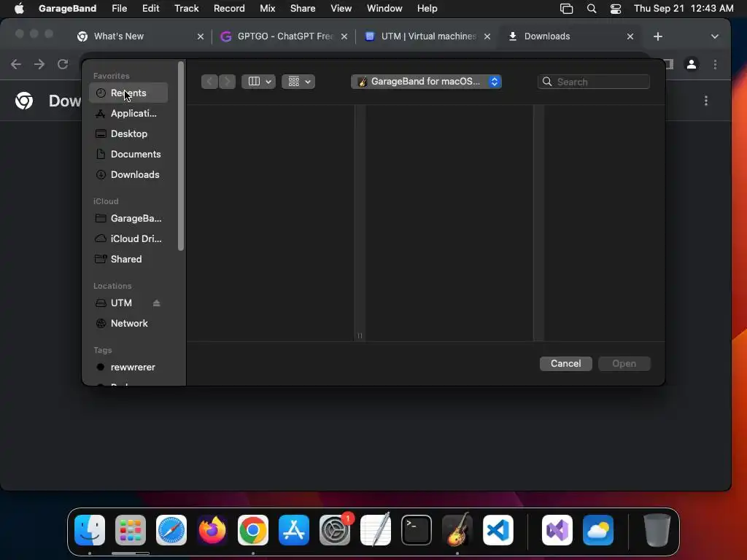
Task: Go forward in the file dialog
Action: 227,82
